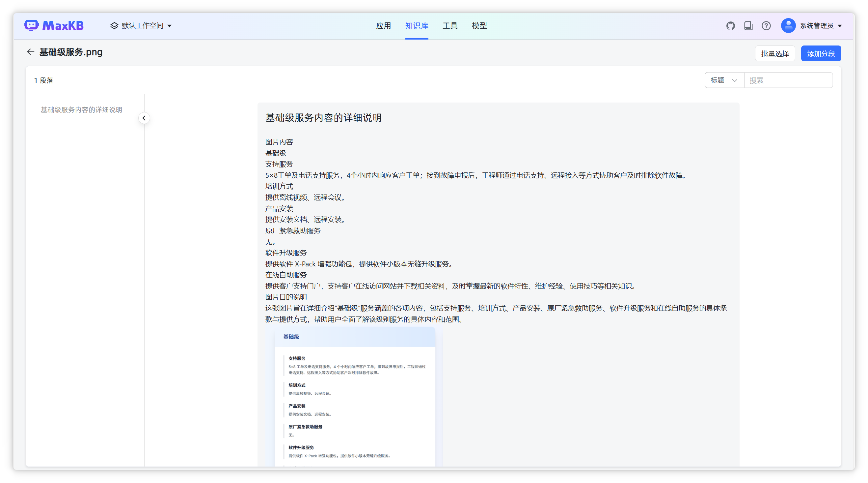868x483 pixels.
Task: Open the GitHub repository icon
Action: pyautogui.click(x=730, y=26)
